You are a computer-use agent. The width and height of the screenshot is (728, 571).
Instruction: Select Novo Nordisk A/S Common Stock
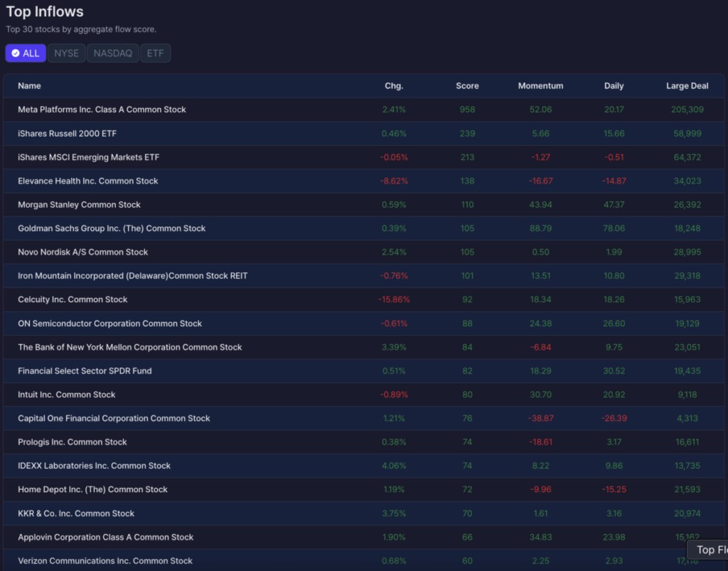coord(363,252)
